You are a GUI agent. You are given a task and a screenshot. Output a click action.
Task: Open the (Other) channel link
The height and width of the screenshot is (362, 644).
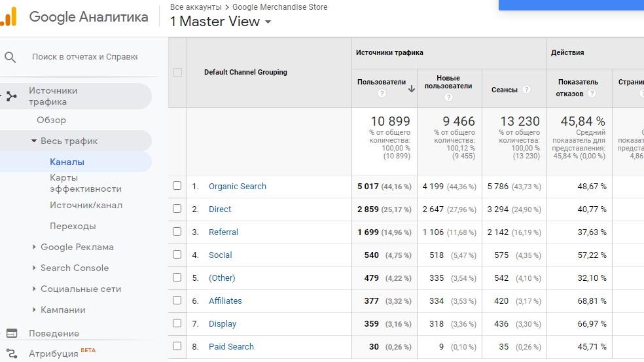(x=222, y=278)
